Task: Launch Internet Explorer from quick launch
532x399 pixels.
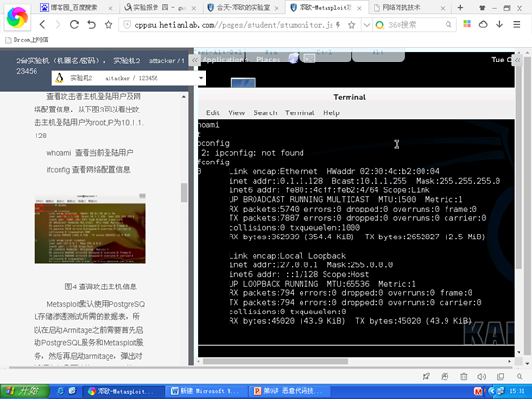Action: [x=60, y=391]
